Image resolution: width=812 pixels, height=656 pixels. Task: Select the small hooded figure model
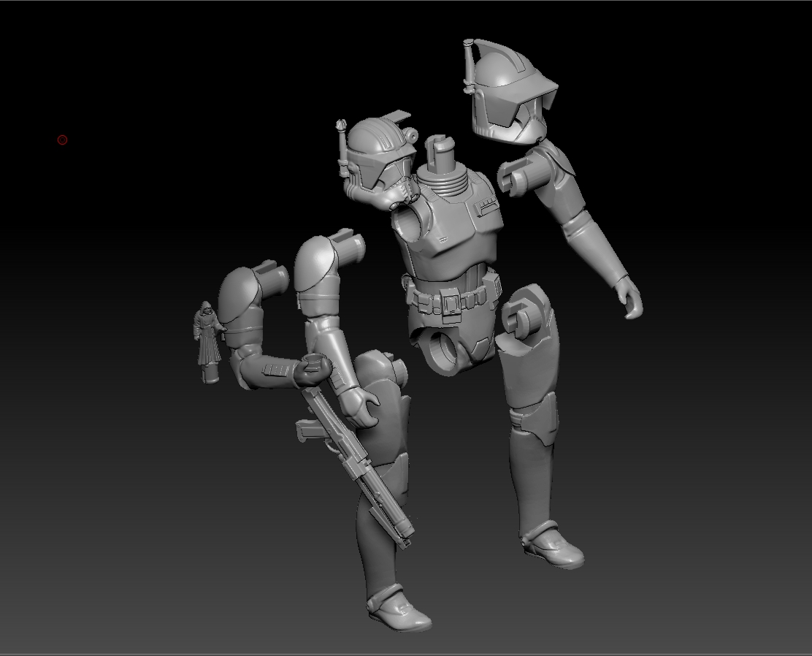[x=207, y=336]
